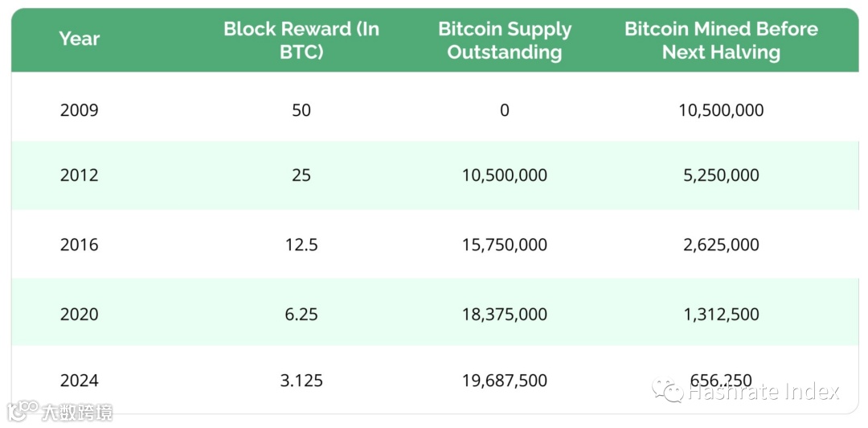868x428 pixels.
Task: Select the 2024 year cell
Action: (80, 381)
